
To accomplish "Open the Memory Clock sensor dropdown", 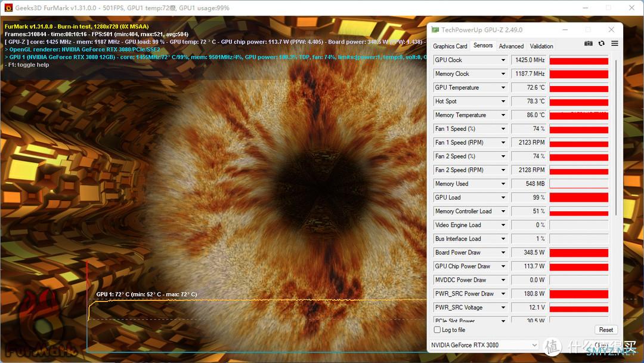I will (503, 74).
